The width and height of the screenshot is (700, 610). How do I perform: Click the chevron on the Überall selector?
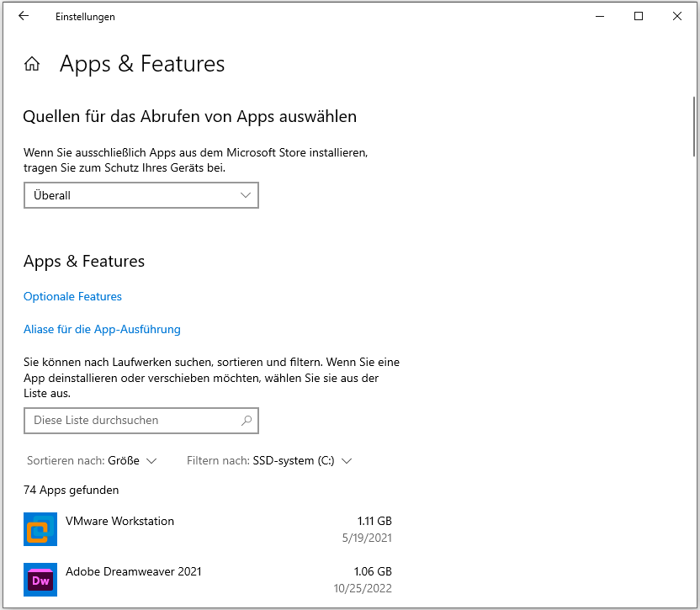click(245, 194)
